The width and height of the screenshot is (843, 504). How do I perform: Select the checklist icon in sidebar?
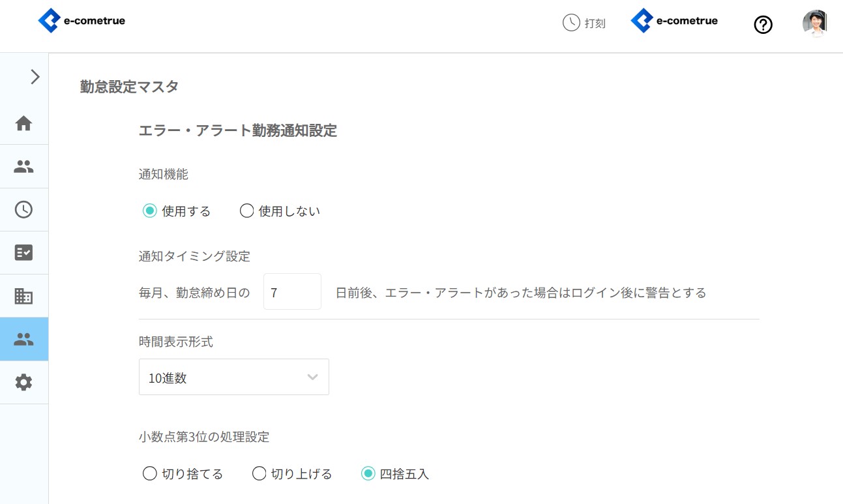(23, 253)
